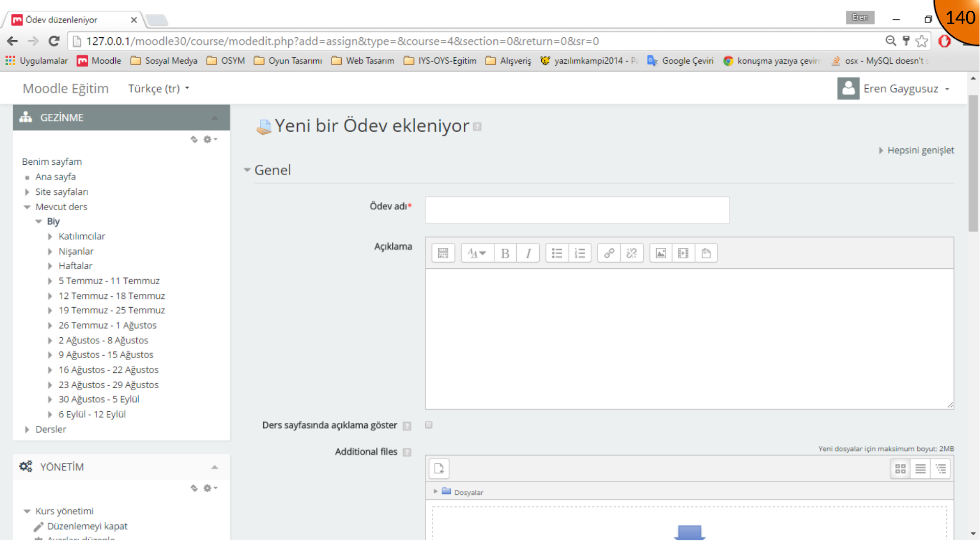The width and height of the screenshot is (980, 551).
Task: Switch file manager to tree view
Action: 940,468
